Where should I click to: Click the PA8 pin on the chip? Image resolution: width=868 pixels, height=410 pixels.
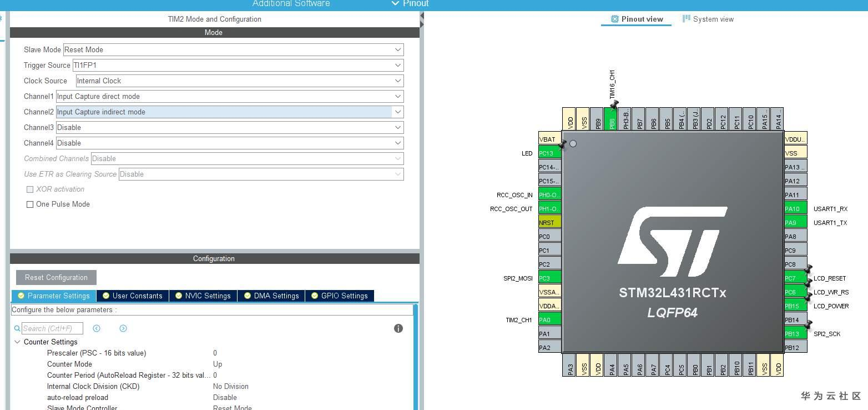pyautogui.click(x=795, y=237)
